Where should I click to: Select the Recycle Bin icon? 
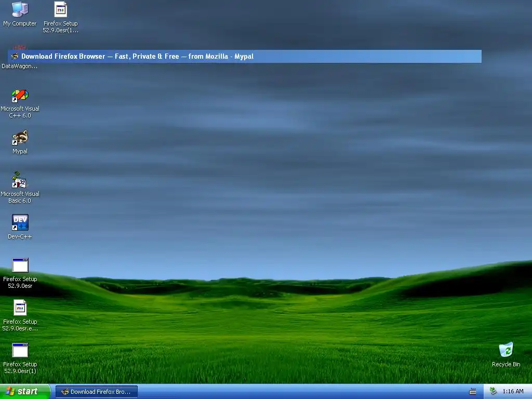[x=506, y=354]
